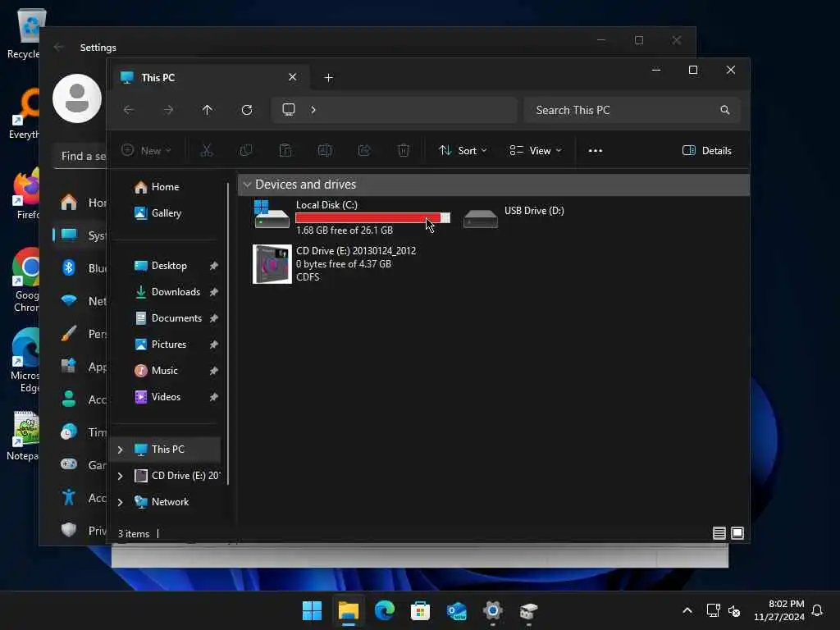This screenshot has width=840, height=630.
Task: Open Documents quick access folder
Action: (x=177, y=318)
